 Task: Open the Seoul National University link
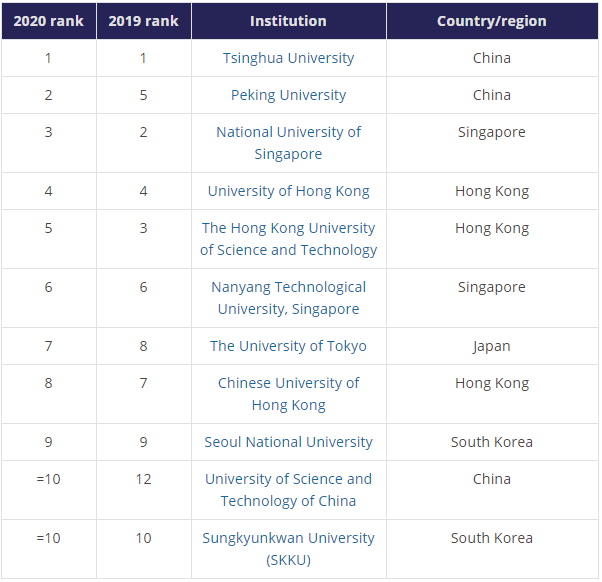(288, 442)
